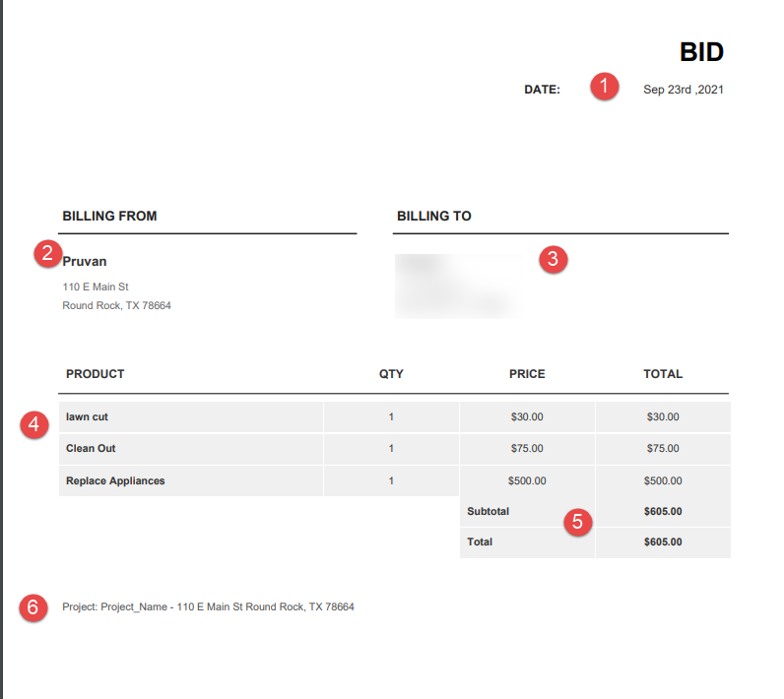This screenshot has width=784, height=699.
Task: Click the red number 6 marker
Action: (x=33, y=607)
